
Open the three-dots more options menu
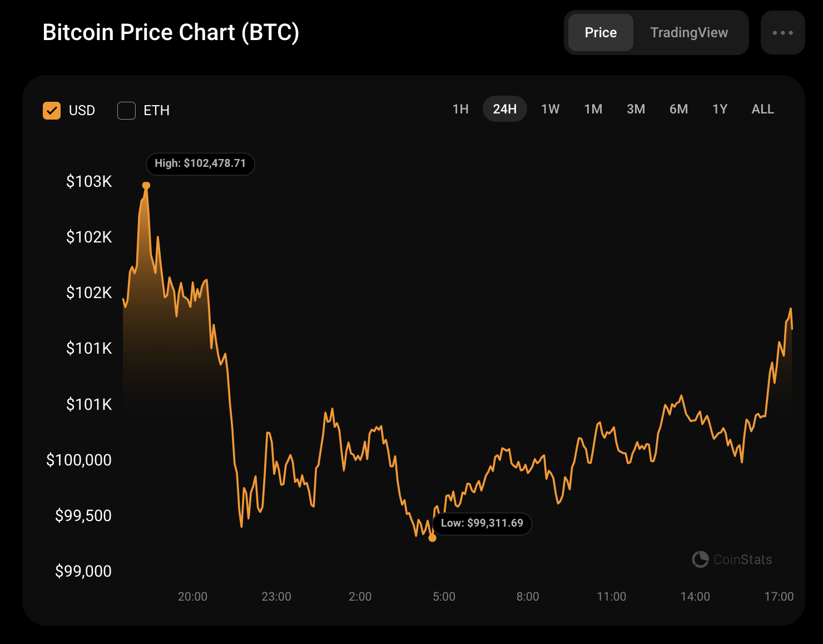782,33
